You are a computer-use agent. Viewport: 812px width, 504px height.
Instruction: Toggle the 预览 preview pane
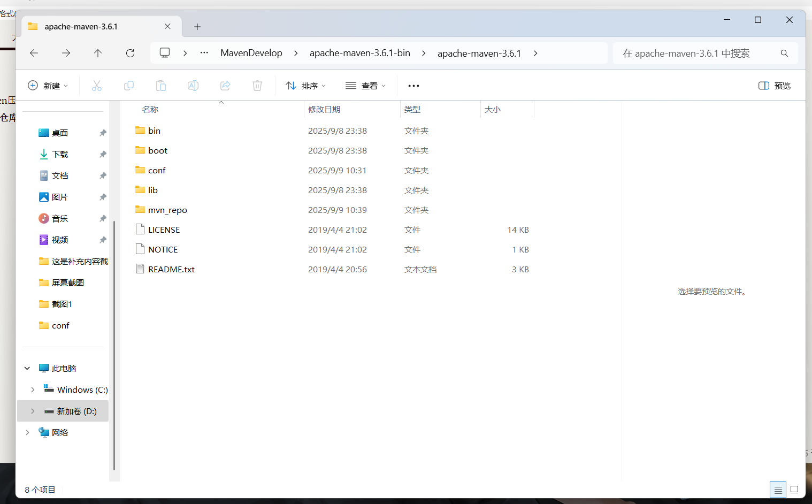click(x=775, y=86)
